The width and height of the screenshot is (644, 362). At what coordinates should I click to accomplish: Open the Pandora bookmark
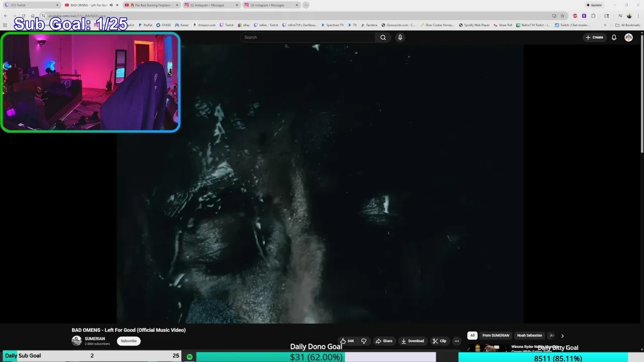pos(369,25)
